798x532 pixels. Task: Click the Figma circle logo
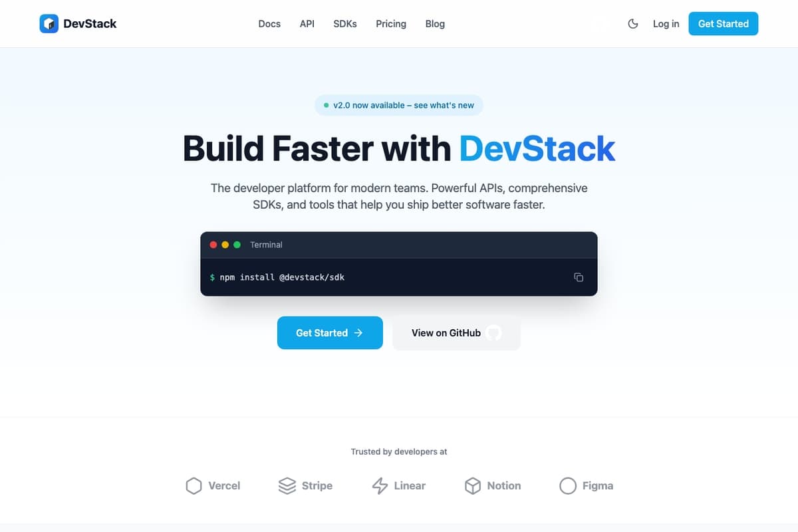pos(568,485)
